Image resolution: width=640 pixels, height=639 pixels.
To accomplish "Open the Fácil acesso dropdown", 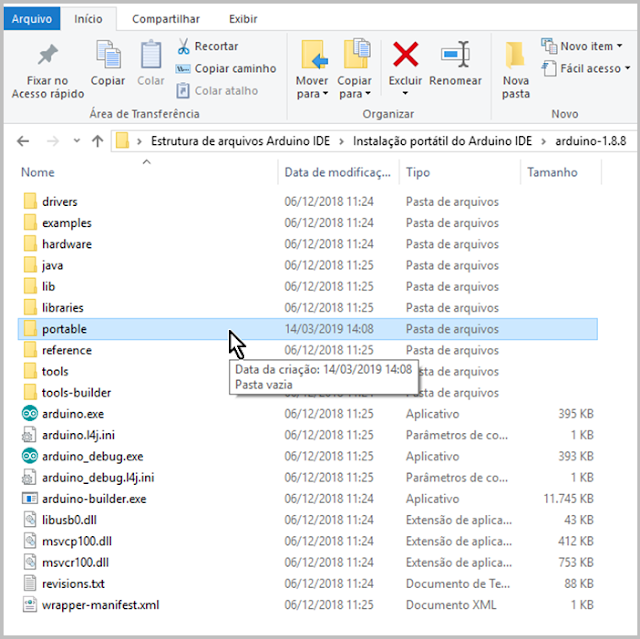I will tap(586, 69).
